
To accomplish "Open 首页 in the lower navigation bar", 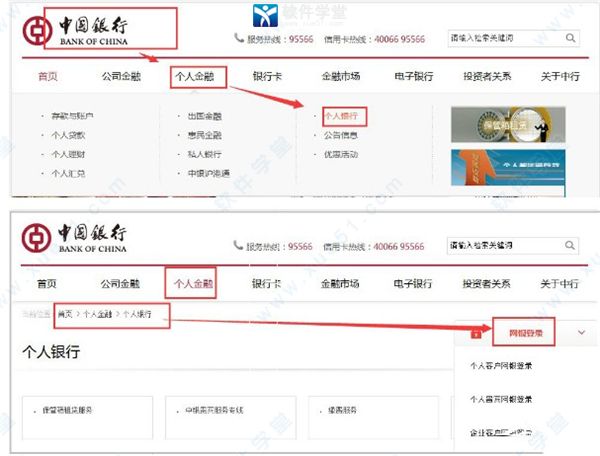I will pyautogui.click(x=47, y=283).
